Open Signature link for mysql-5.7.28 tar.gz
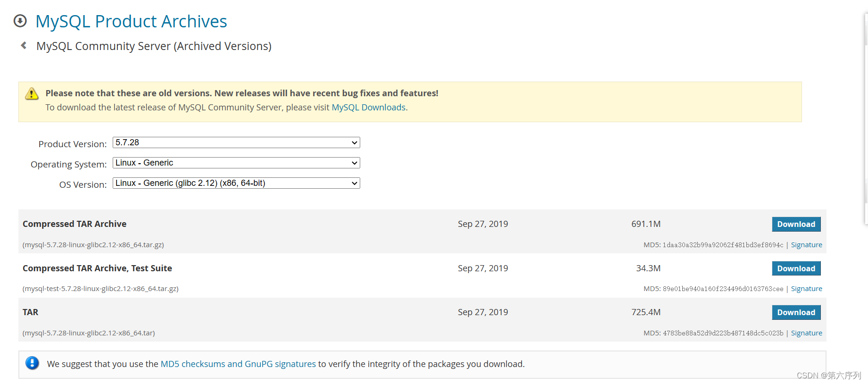The width and height of the screenshot is (868, 384). 806,245
